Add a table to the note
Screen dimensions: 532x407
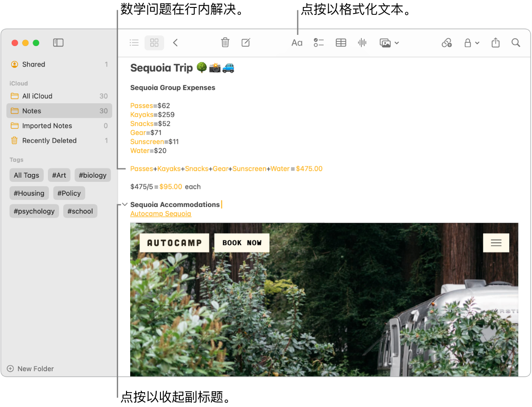(x=341, y=43)
